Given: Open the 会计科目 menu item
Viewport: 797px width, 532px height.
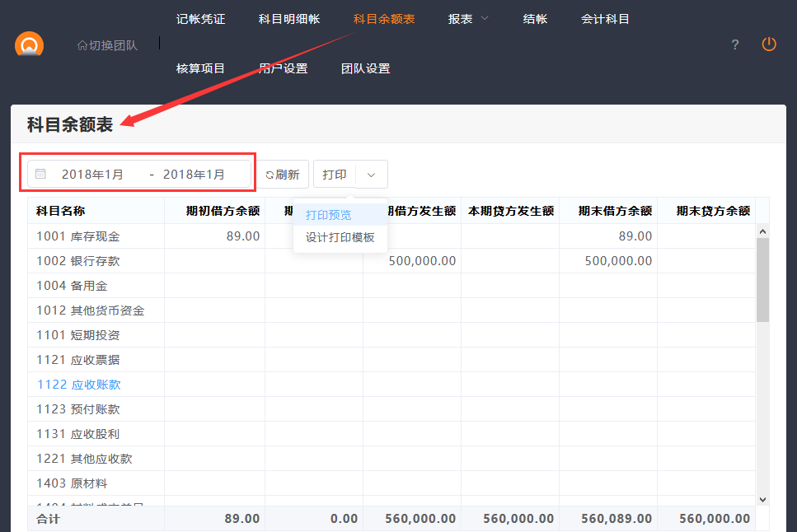Looking at the screenshot, I should pyautogui.click(x=605, y=19).
